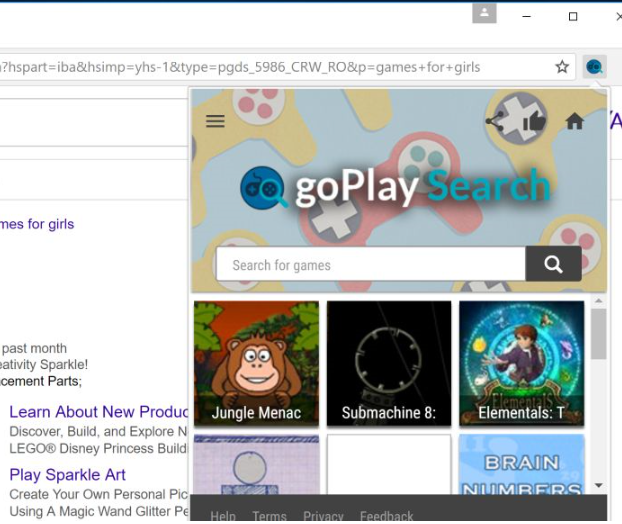
Task: Click scrollbar up arrow in games list
Action: [x=599, y=301]
